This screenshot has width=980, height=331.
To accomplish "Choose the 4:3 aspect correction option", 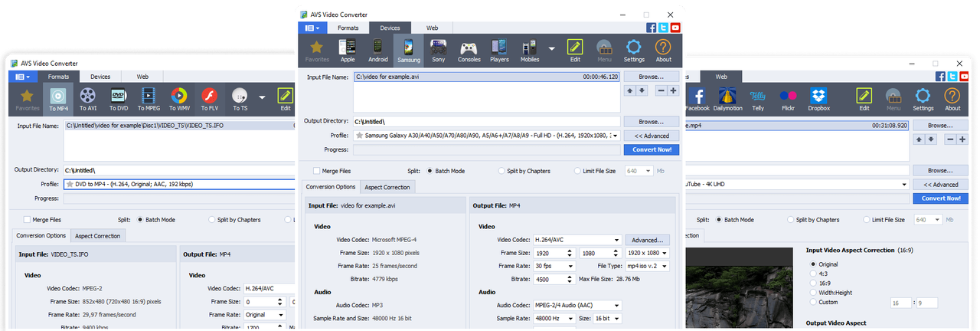I will (x=813, y=274).
